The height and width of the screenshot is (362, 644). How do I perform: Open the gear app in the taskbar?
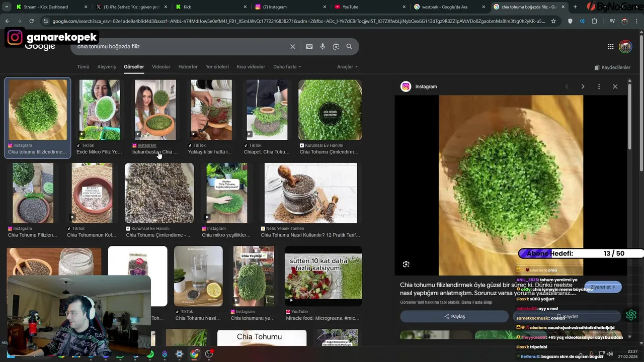pos(179,354)
